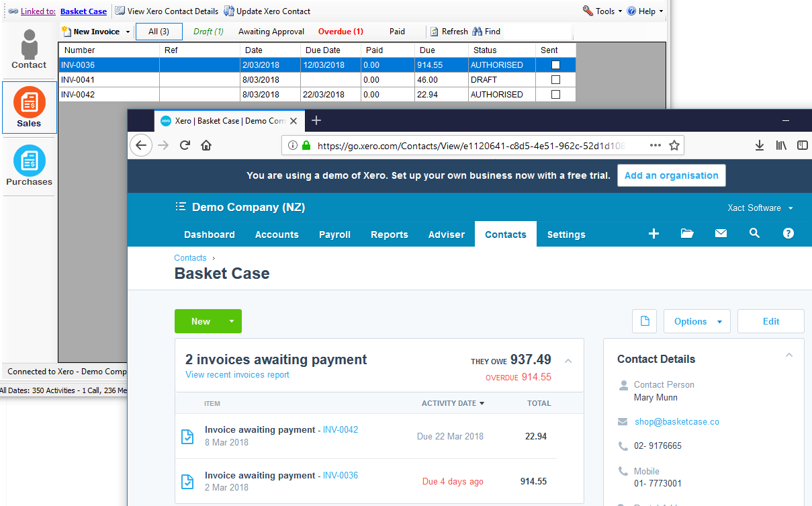Open the Dashboard menu in Xero
812x506 pixels.
(210, 235)
